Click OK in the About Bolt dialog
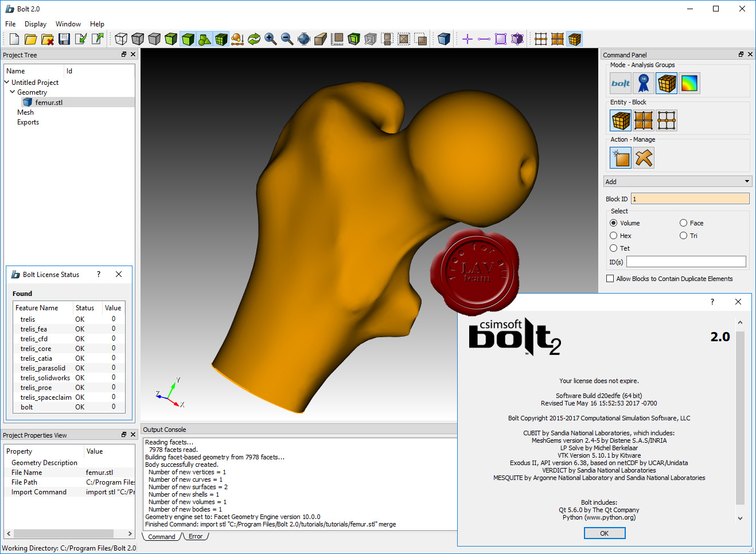756x554 pixels. coord(605,533)
